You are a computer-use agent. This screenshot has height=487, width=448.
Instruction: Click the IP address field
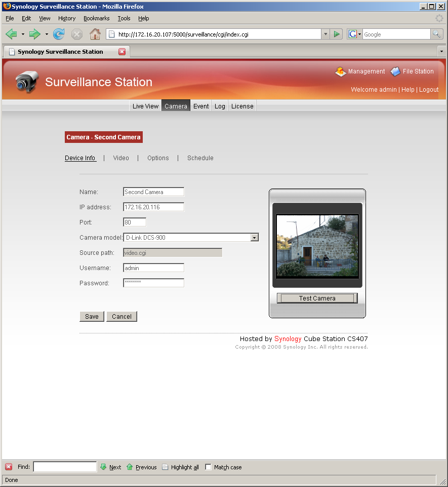[153, 207]
